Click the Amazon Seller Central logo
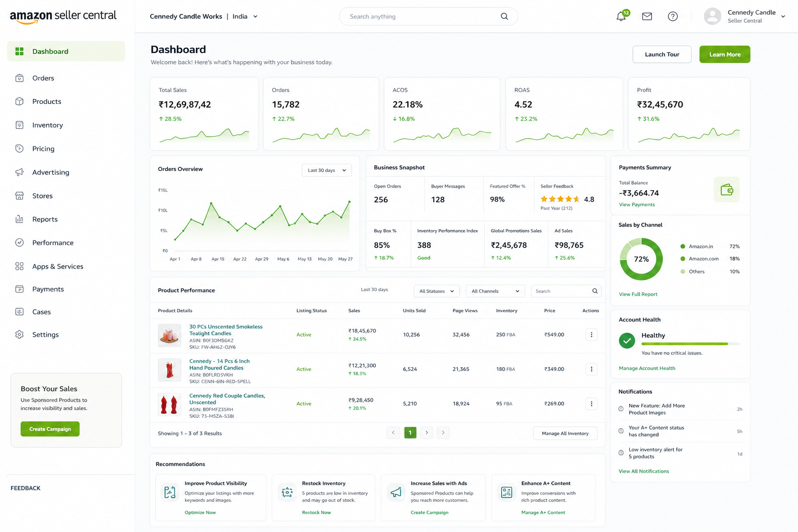 pos(63,17)
